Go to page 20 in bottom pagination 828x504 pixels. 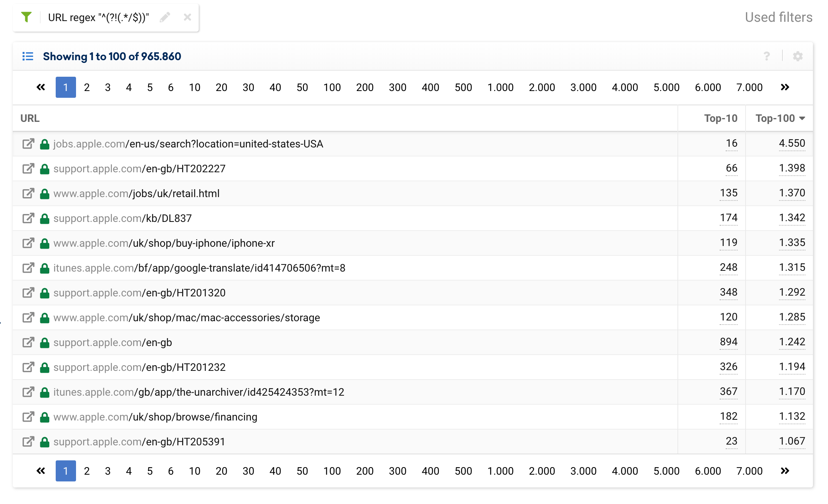221,471
